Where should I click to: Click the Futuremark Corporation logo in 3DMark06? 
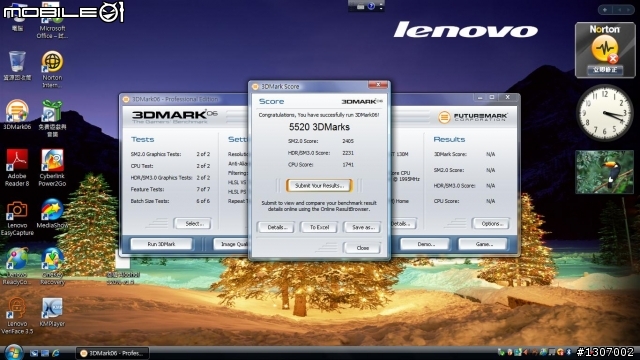pos(473,117)
